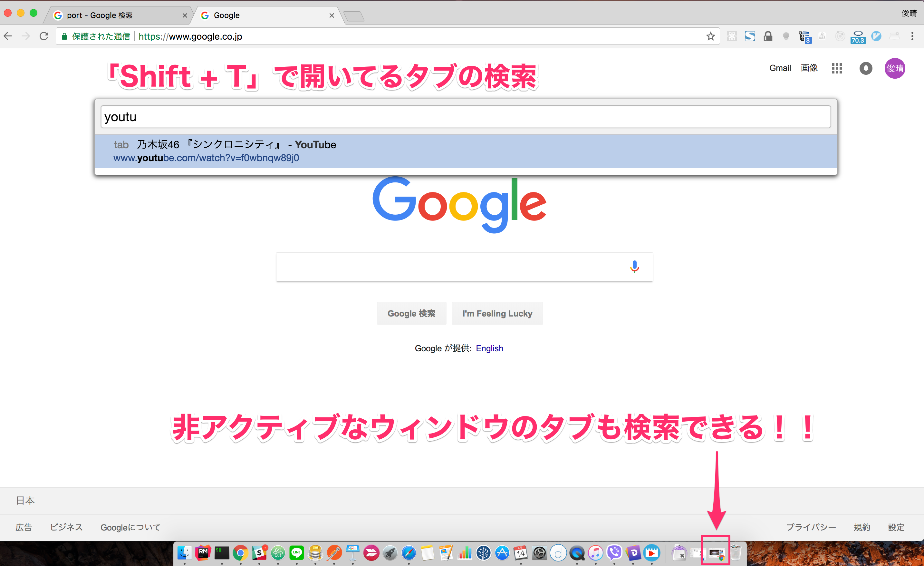The height and width of the screenshot is (566, 924).
Task: Select the YouTube tab search result
Action: [x=465, y=151]
